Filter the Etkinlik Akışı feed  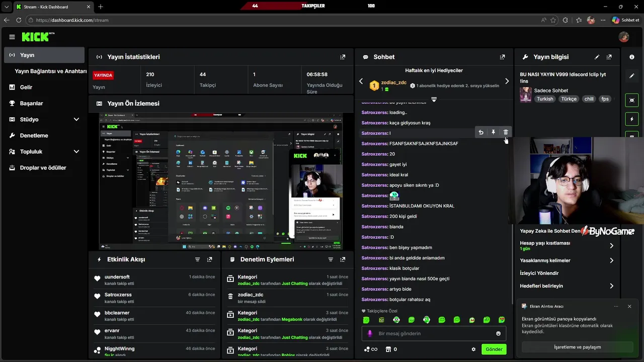[x=197, y=259]
